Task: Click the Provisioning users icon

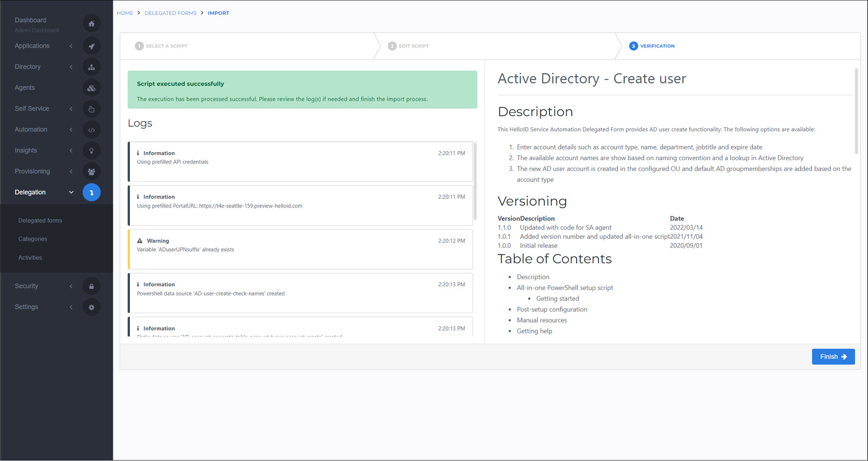Action: [x=91, y=171]
